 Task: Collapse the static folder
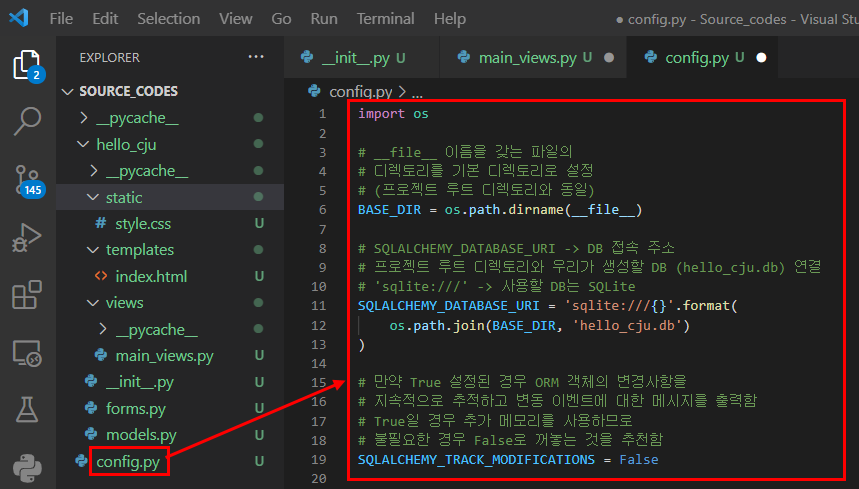click(x=93, y=197)
